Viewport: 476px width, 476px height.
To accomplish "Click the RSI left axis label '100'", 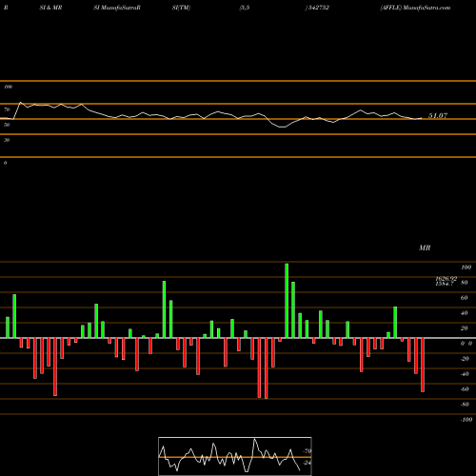I will [8, 87].
